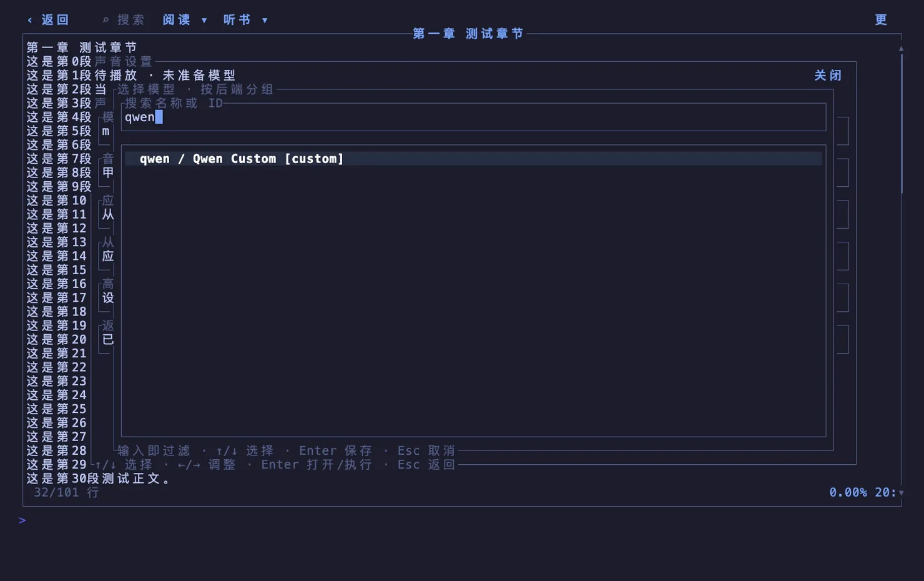Click text 这是第30段测试正文。

99,479
